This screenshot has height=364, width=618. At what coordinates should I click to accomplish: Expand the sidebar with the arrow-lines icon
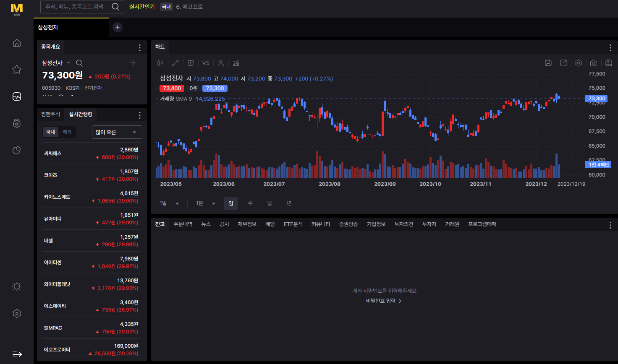[x=17, y=354]
